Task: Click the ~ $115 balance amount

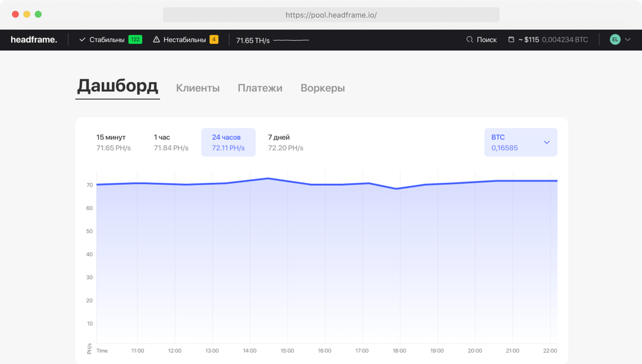Action: pyautogui.click(x=529, y=40)
